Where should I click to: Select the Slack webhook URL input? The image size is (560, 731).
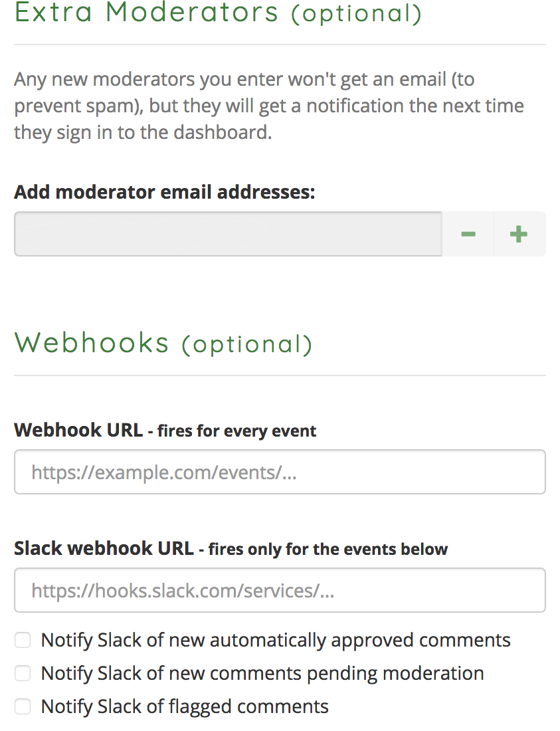coord(280,590)
